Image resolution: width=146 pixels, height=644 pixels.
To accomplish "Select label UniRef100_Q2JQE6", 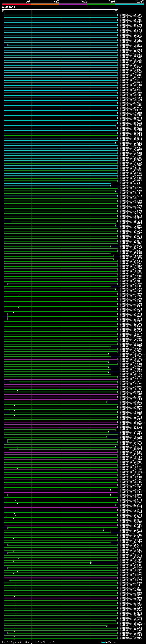I will click(131, 143).
